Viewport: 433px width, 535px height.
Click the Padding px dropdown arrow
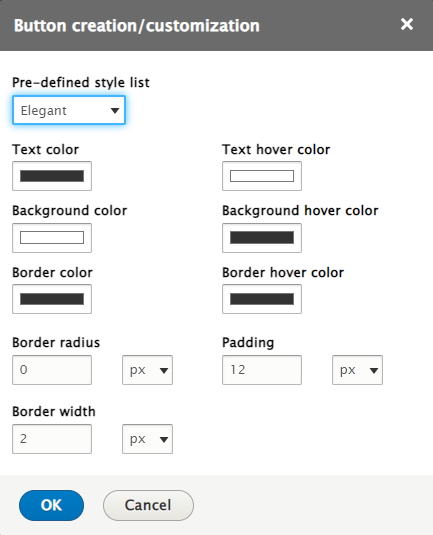pos(374,371)
